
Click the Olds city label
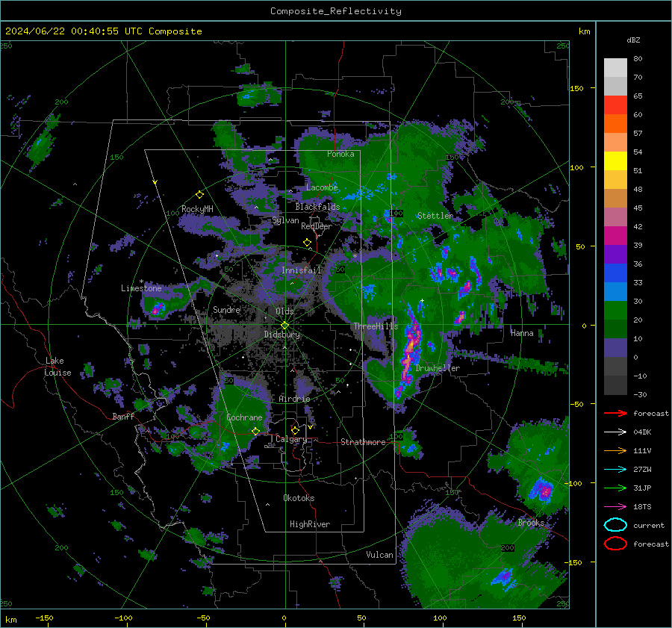click(284, 311)
